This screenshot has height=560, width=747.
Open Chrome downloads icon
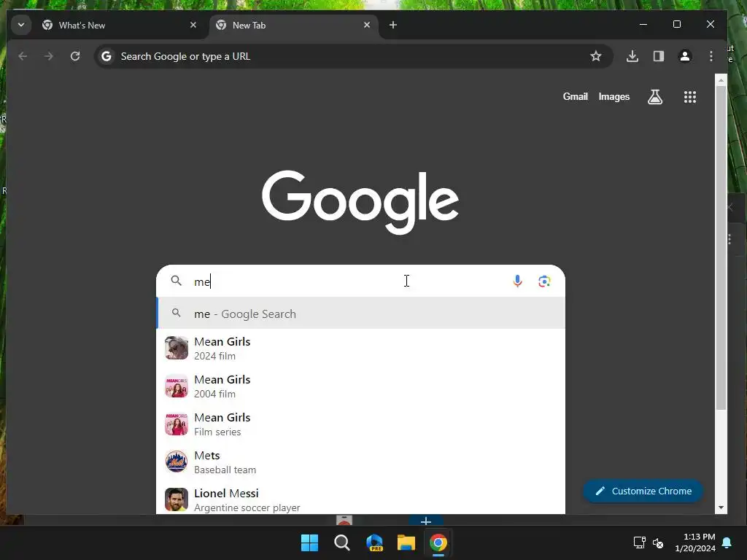pos(632,56)
